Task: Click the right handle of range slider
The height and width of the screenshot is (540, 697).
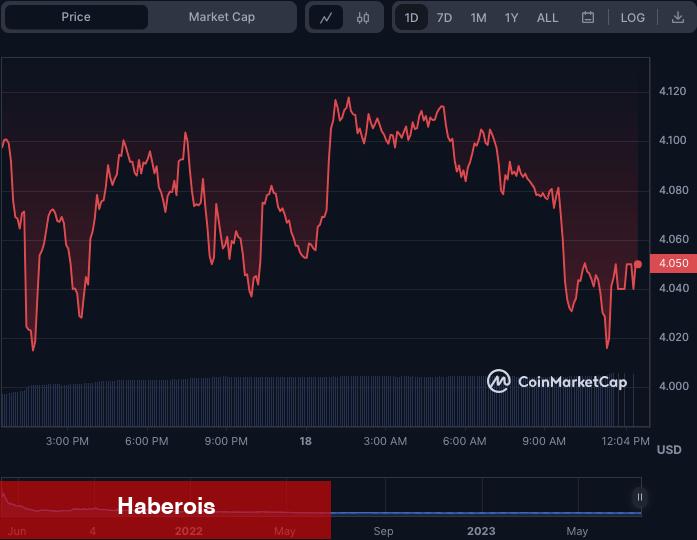Action: pos(640,497)
